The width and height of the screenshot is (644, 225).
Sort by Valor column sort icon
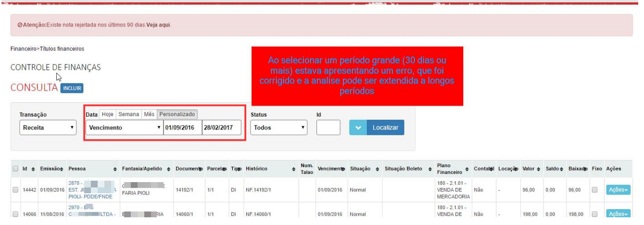[541, 169]
